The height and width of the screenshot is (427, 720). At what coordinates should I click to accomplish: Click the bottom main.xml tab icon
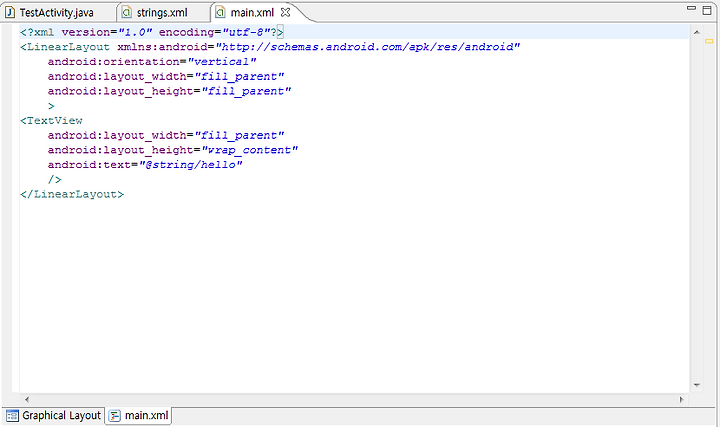pos(114,416)
